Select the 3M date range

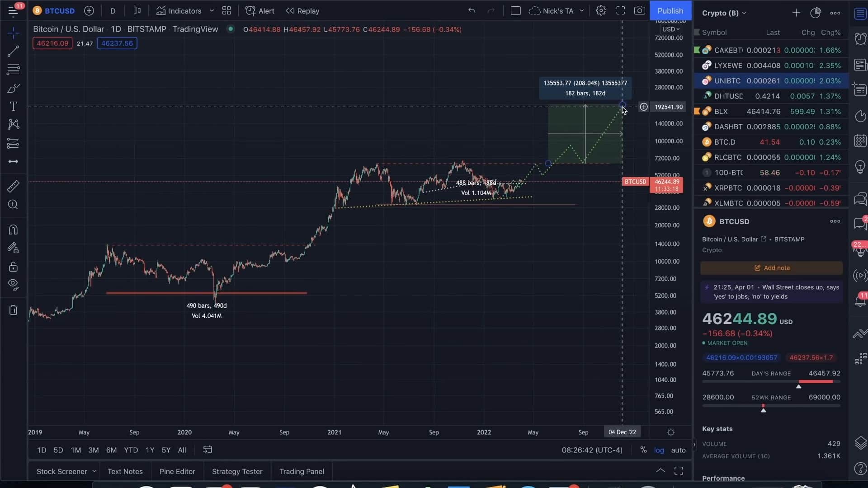pos(94,450)
